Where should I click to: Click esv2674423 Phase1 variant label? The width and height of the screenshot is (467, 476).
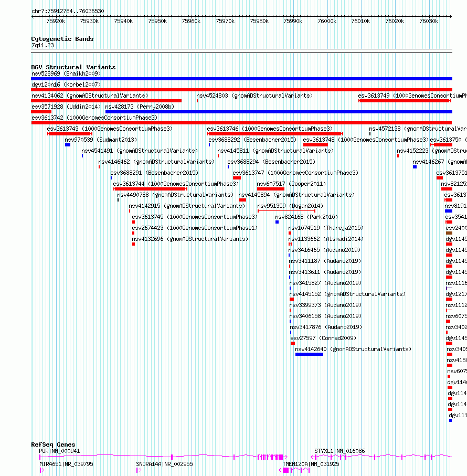[x=195, y=228]
